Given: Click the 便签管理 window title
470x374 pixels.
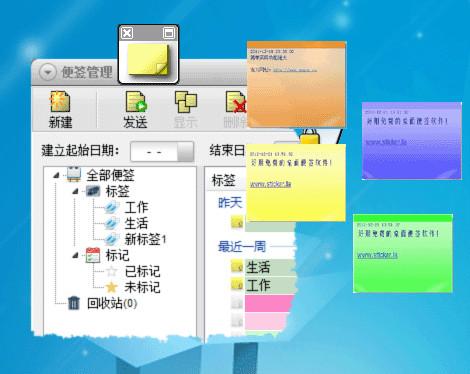Looking at the screenshot, I should (87, 72).
